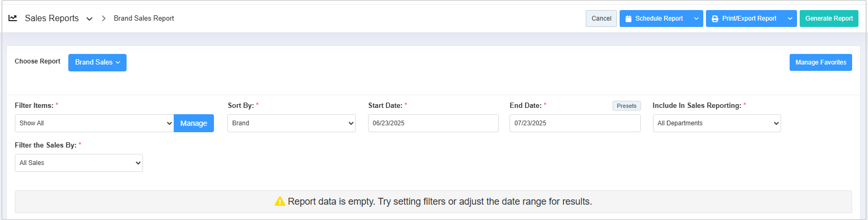
Task: Open the Sort By Brand dropdown
Action: (291, 123)
